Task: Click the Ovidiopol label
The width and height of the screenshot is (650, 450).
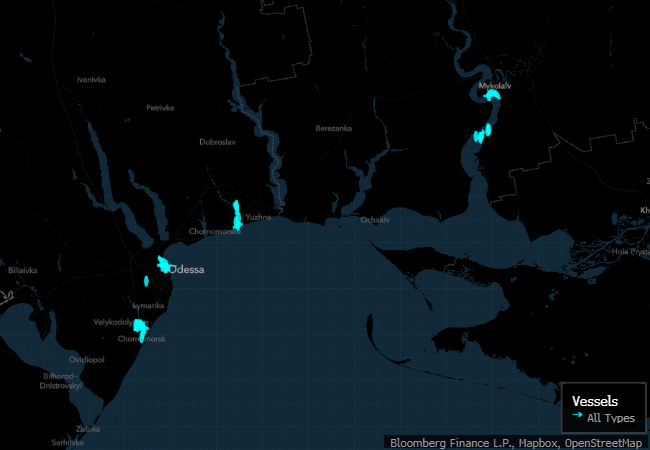Action: [87, 360]
